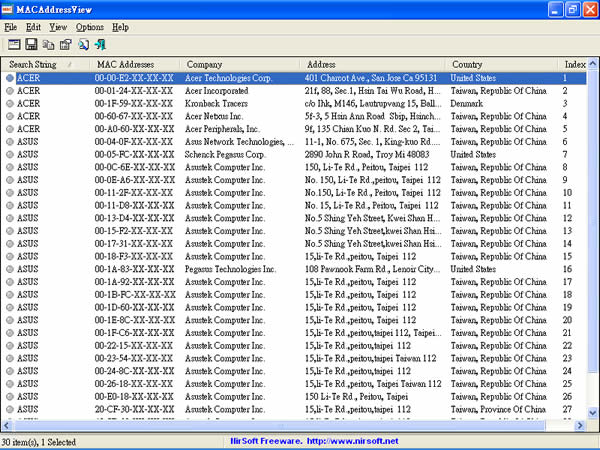Open the View menu
Viewport: 600px width, 450px height.
59,27
